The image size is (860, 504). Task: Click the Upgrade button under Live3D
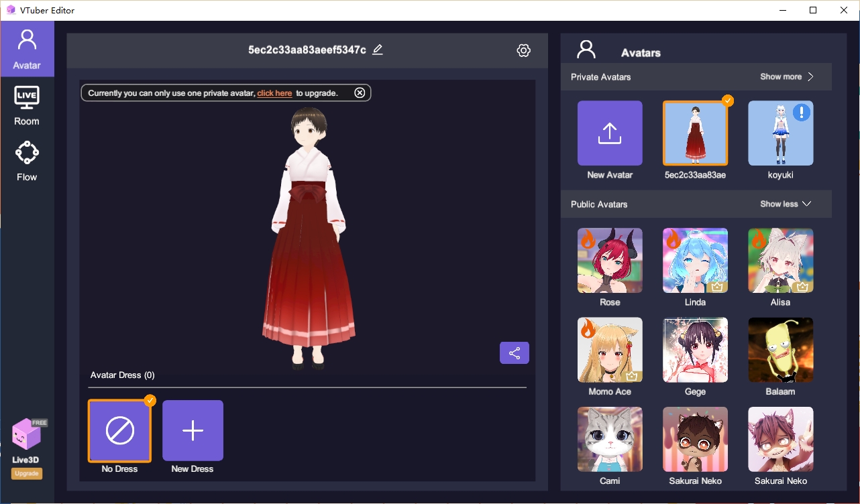pos(26,473)
